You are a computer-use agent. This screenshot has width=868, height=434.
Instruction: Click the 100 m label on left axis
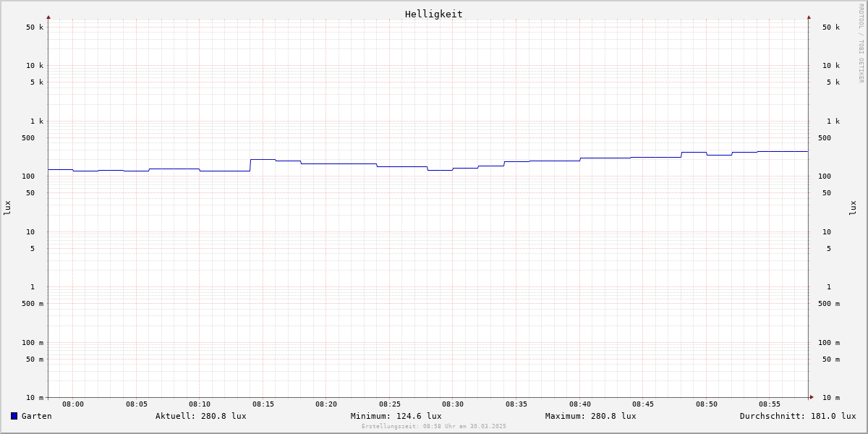point(33,343)
